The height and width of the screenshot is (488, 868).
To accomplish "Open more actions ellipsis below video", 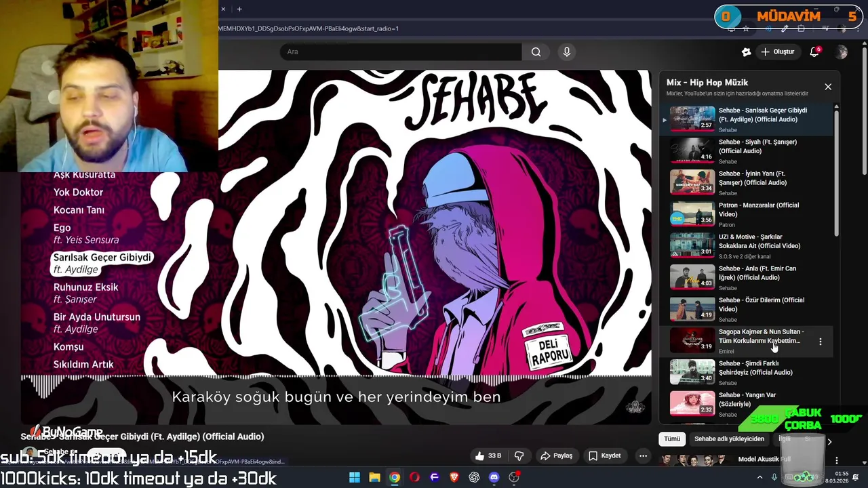I will 643,455.
